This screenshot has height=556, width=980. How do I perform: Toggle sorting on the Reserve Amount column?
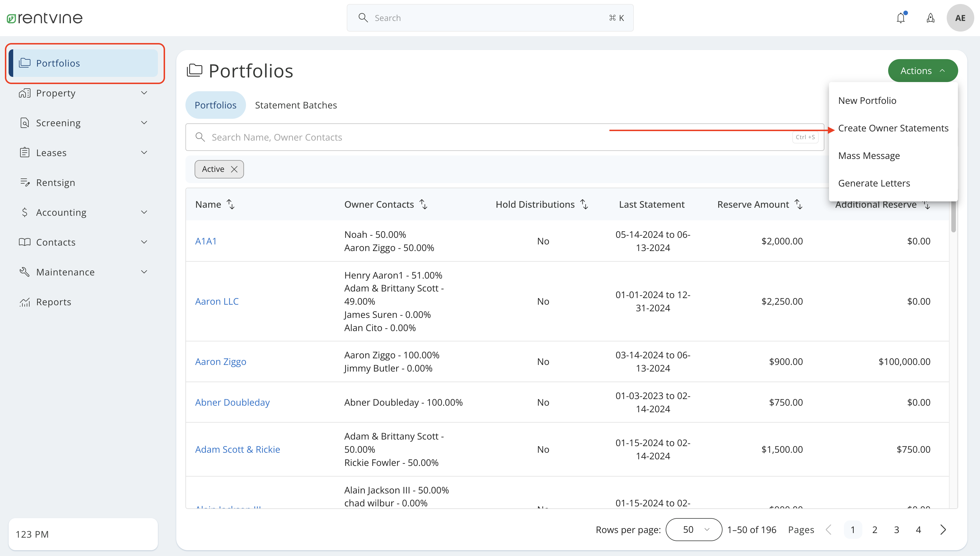point(799,204)
